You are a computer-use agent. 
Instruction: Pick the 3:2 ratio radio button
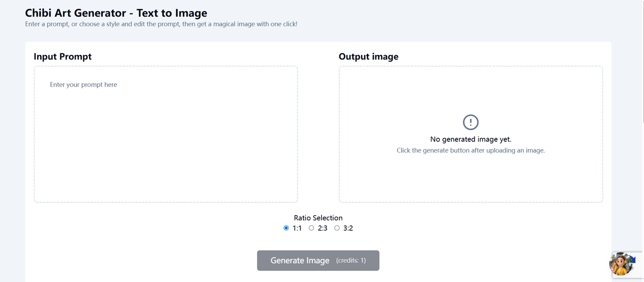337,228
